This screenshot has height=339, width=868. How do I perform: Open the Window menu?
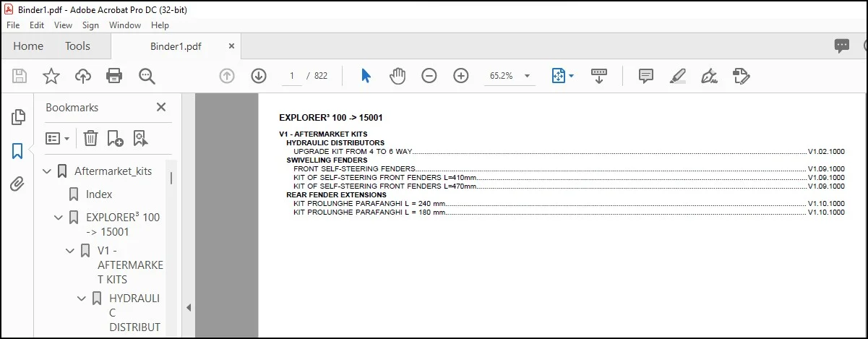[x=125, y=25]
